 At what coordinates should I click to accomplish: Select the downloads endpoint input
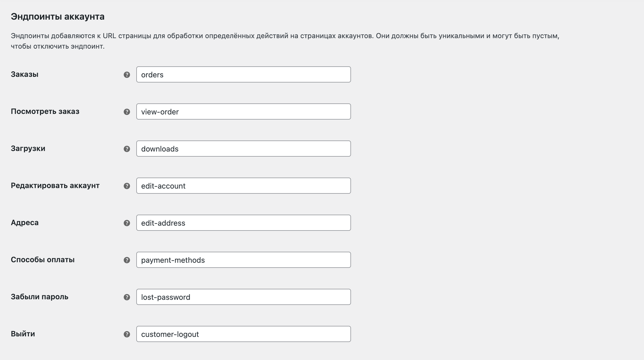(243, 149)
